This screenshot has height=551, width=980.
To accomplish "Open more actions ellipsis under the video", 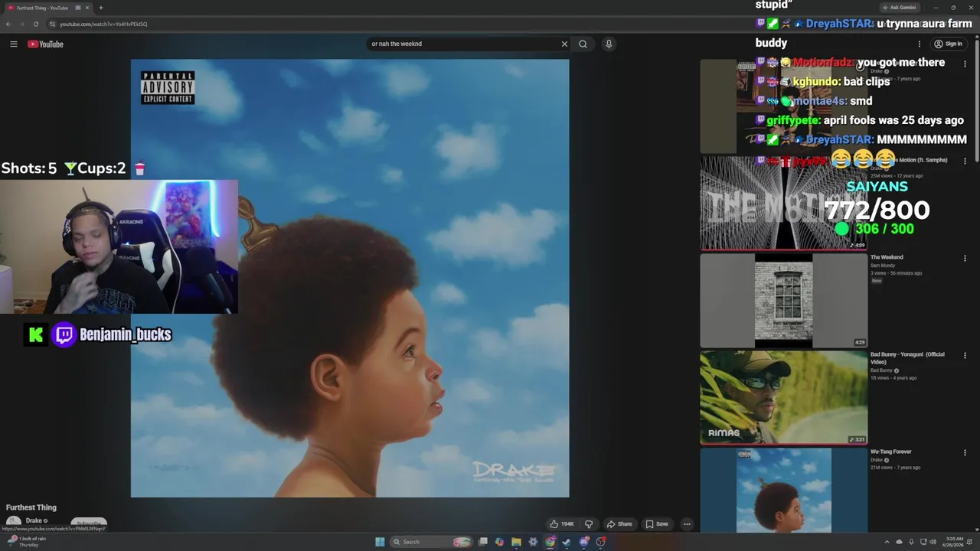I will tap(687, 524).
